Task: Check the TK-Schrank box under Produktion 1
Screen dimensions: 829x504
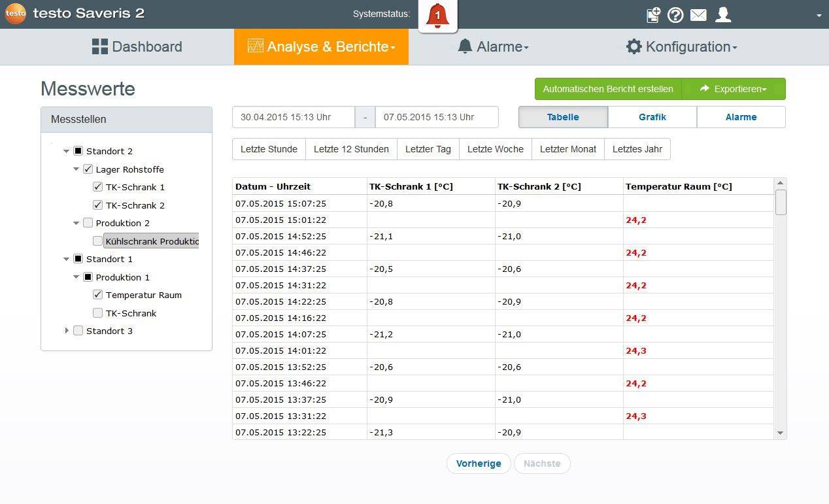Action: pos(97,312)
